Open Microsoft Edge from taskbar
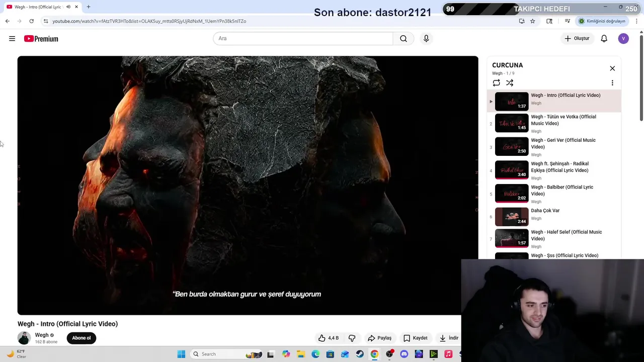This screenshot has height=362, width=644. click(315, 354)
